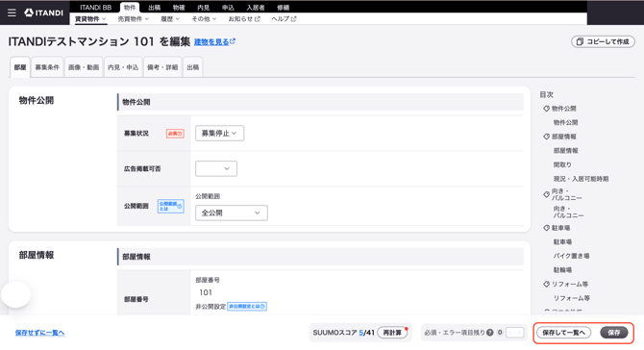644x350 pixels.
Task: Switch to the ITANDI BB top menu
Action: tap(95, 8)
